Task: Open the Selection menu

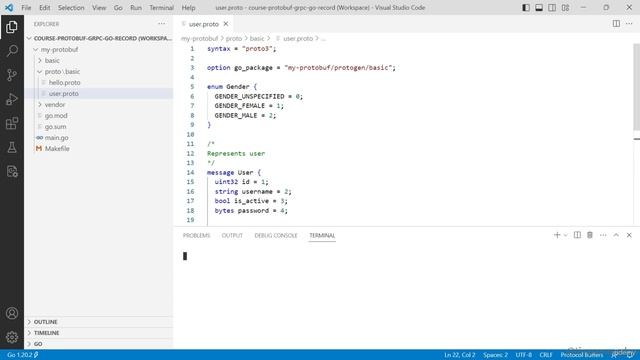Action: 71,7
